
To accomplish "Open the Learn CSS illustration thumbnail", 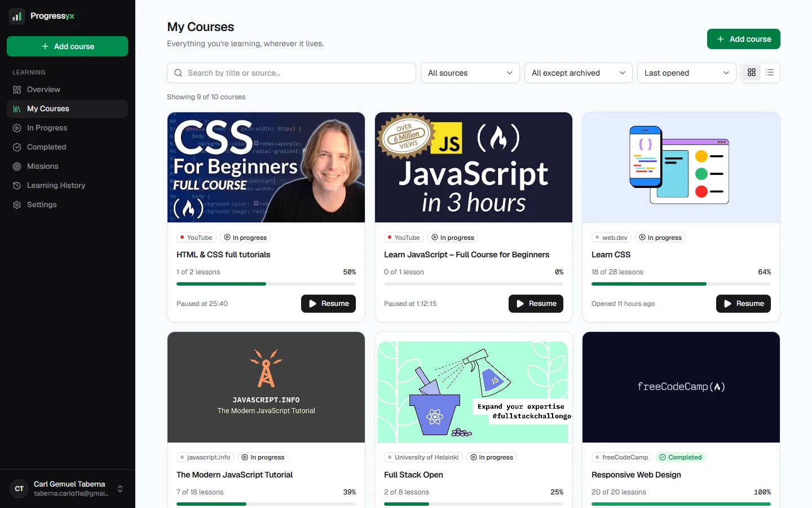I will (x=681, y=168).
